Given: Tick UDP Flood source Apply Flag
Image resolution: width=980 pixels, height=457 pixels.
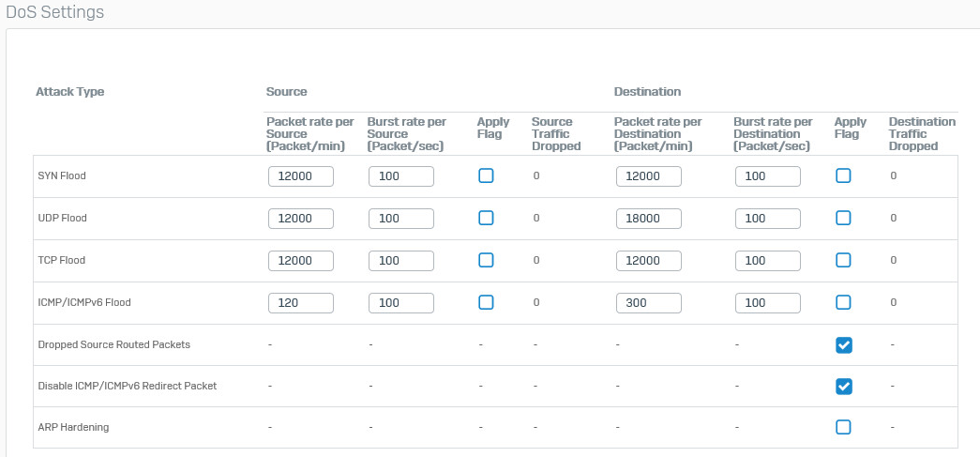Looking at the screenshot, I should [486, 218].
